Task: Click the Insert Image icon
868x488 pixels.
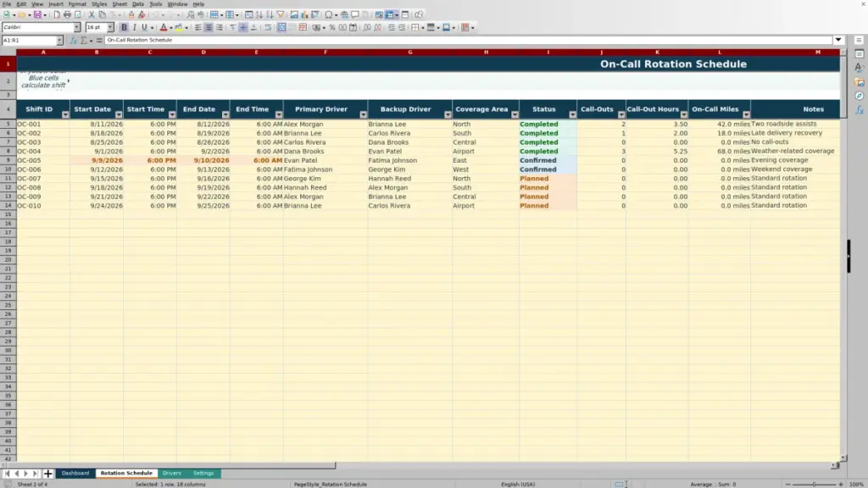Action: click(294, 15)
